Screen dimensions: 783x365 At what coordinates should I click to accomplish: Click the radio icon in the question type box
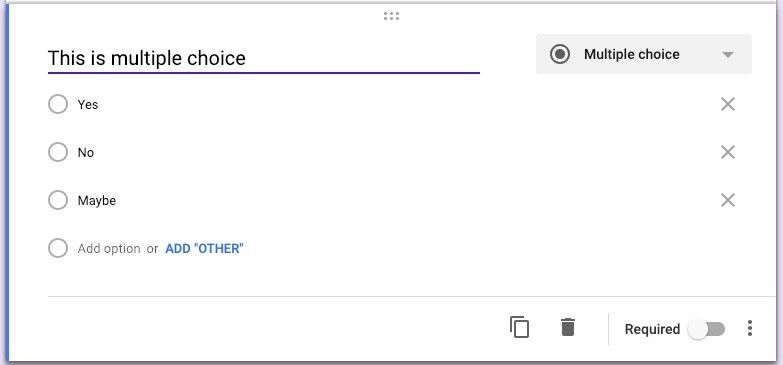[560, 54]
